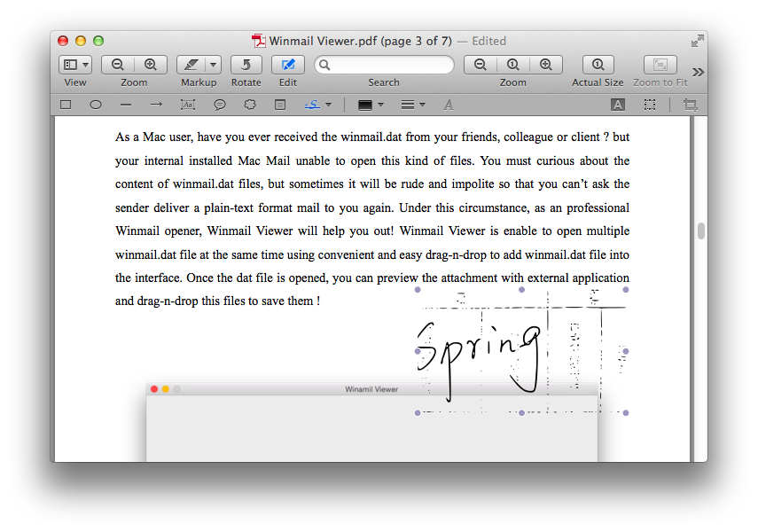Screen dimensions: 758x532
Task: Click the black color swatch
Action: [x=365, y=105]
